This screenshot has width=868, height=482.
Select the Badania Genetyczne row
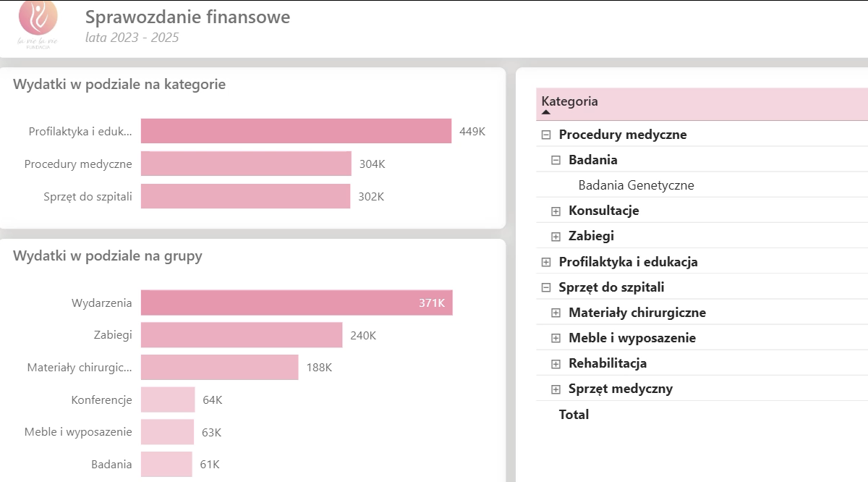click(636, 185)
